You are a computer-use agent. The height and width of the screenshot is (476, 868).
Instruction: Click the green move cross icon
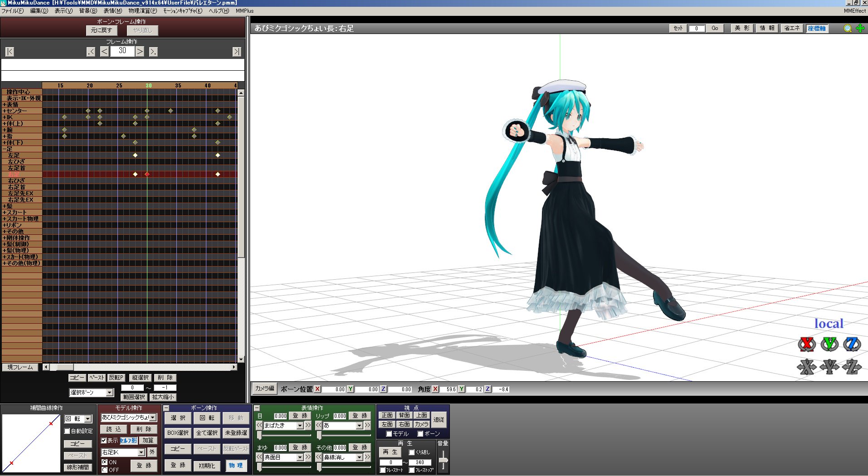tap(859, 28)
